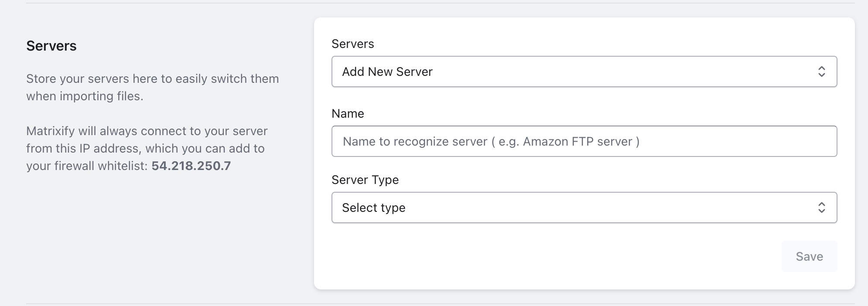Click into the Name input field
The image size is (868, 306).
pyautogui.click(x=584, y=141)
